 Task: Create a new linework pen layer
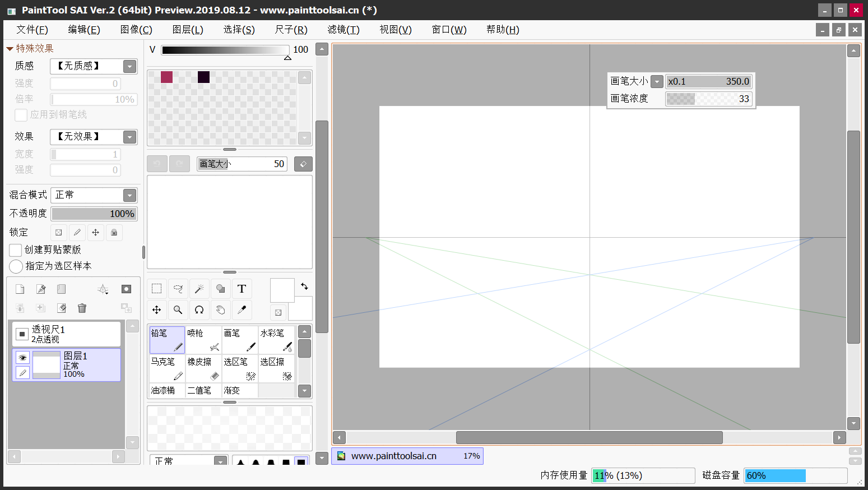click(x=40, y=289)
